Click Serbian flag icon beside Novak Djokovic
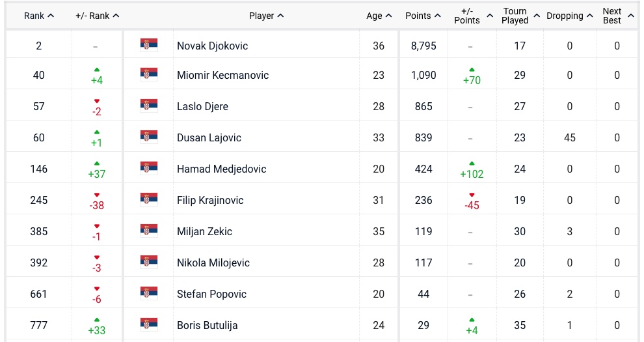 148,45
